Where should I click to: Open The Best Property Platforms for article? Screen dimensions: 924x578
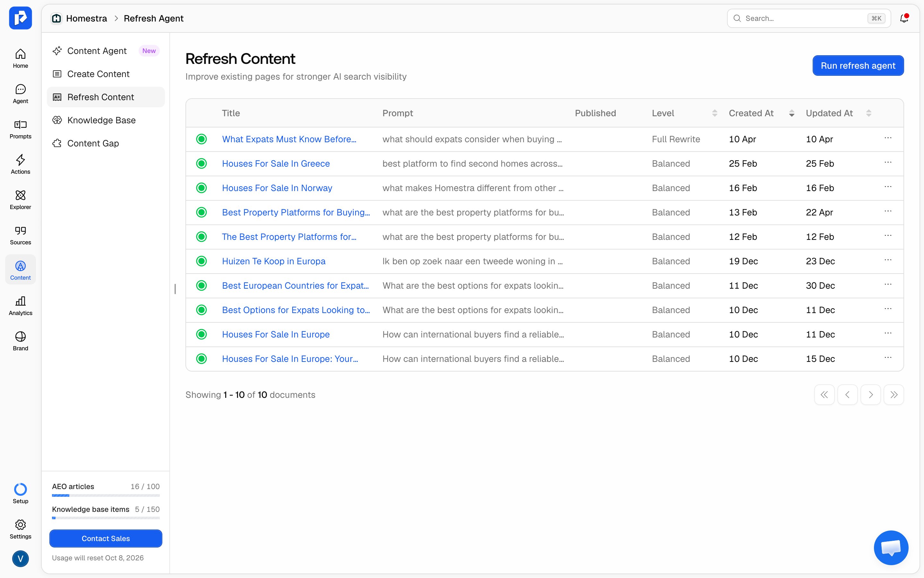coord(289,237)
